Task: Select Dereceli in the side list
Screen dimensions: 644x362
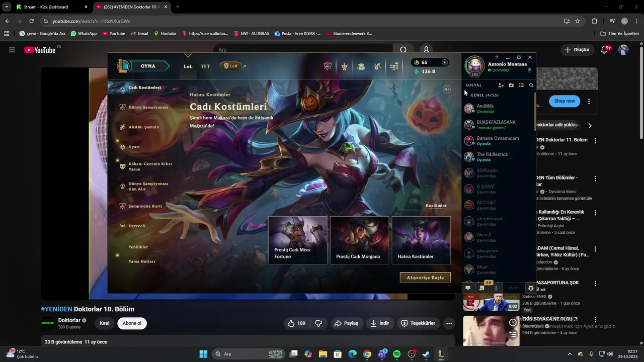Action: point(136,226)
